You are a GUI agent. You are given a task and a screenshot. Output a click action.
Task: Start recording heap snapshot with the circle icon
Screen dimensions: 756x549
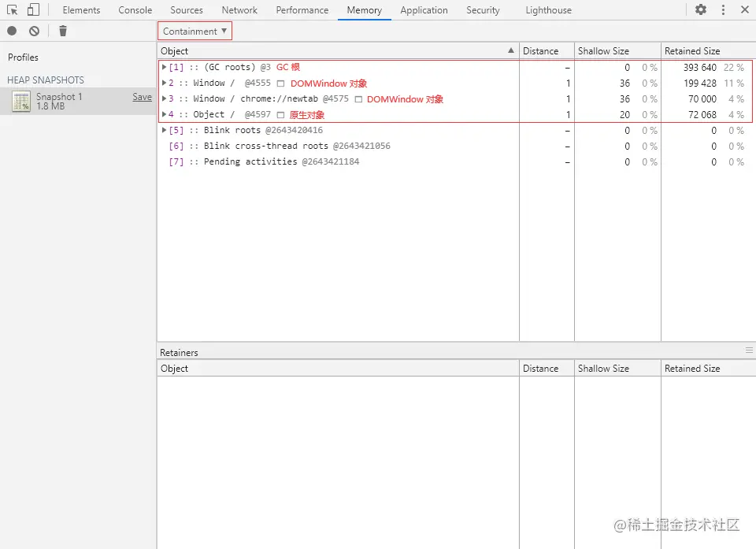point(12,32)
